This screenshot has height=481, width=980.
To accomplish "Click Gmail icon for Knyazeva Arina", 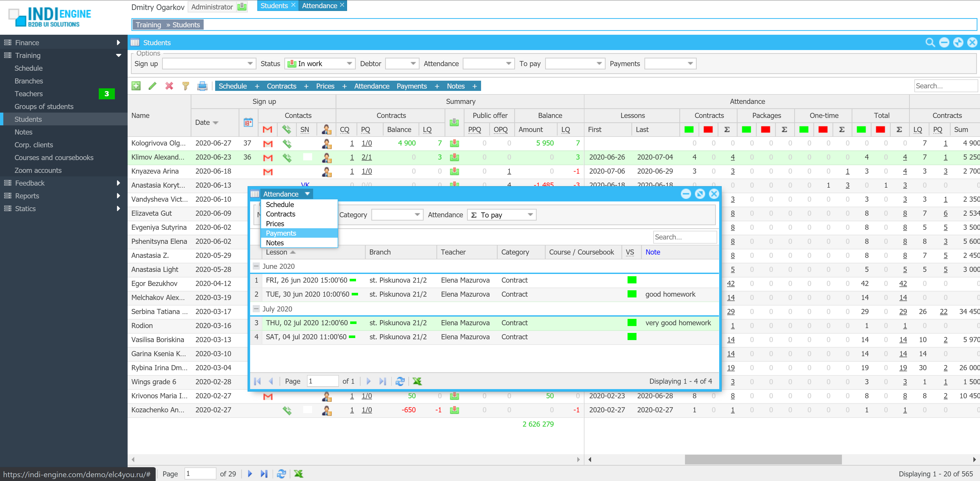I will pyautogui.click(x=268, y=172).
